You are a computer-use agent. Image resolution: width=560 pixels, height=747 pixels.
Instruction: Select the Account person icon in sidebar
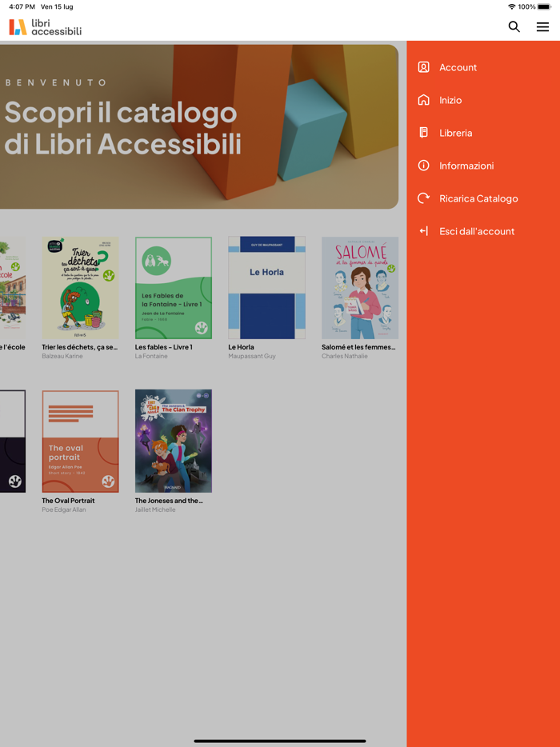pos(423,67)
